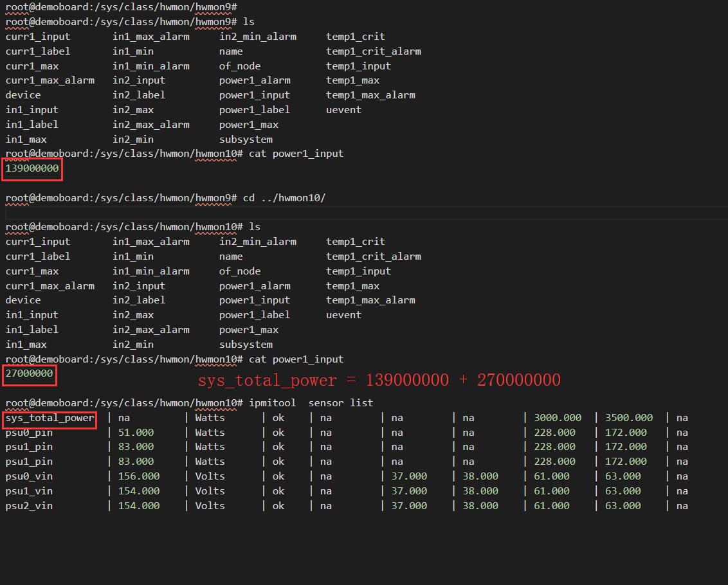This screenshot has height=585, width=728.
Task: Click the uevent filename in first listing
Action: [343, 109]
